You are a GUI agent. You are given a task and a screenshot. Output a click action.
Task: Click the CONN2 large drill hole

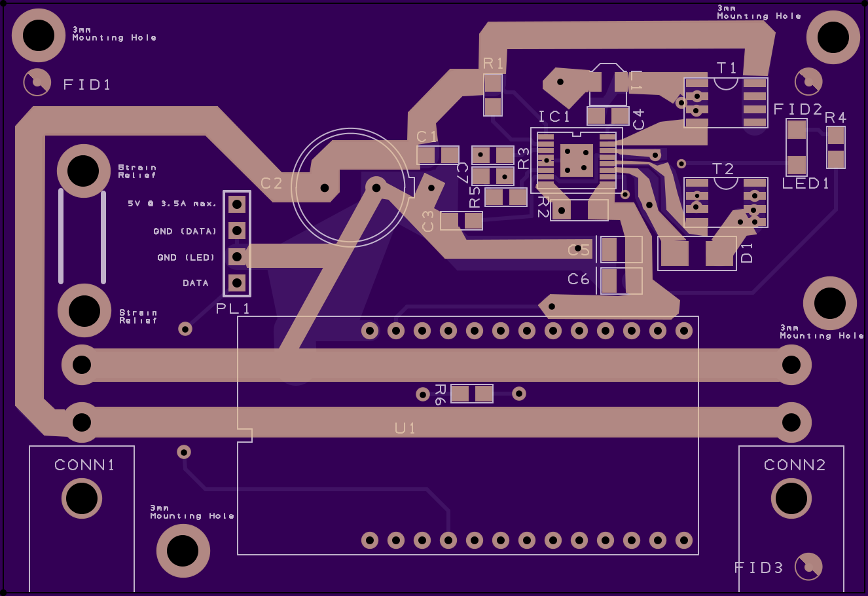click(x=791, y=498)
